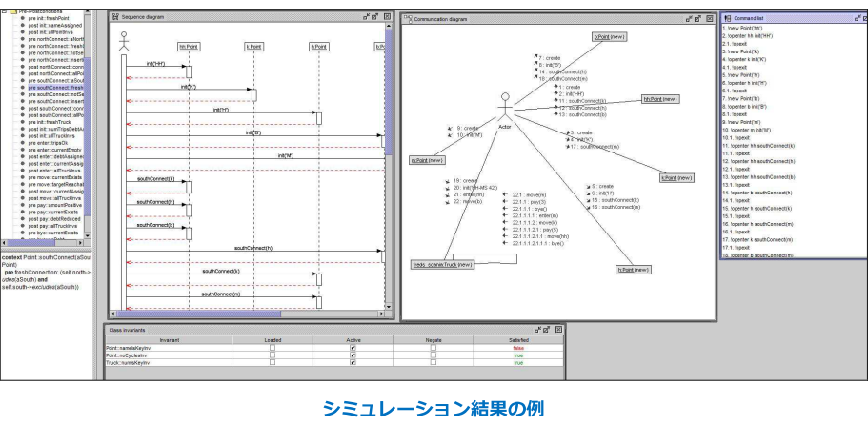Close the Communication diagram window

pos(710,18)
